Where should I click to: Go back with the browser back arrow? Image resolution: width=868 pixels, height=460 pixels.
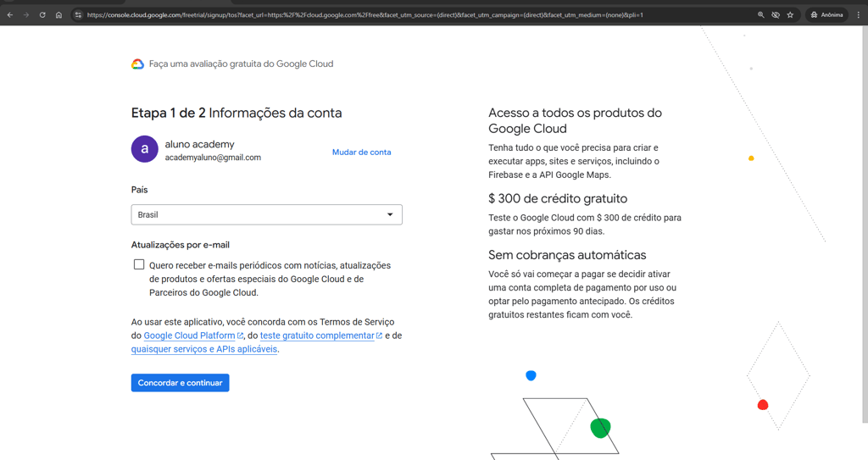pyautogui.click(x=10, y=15)
